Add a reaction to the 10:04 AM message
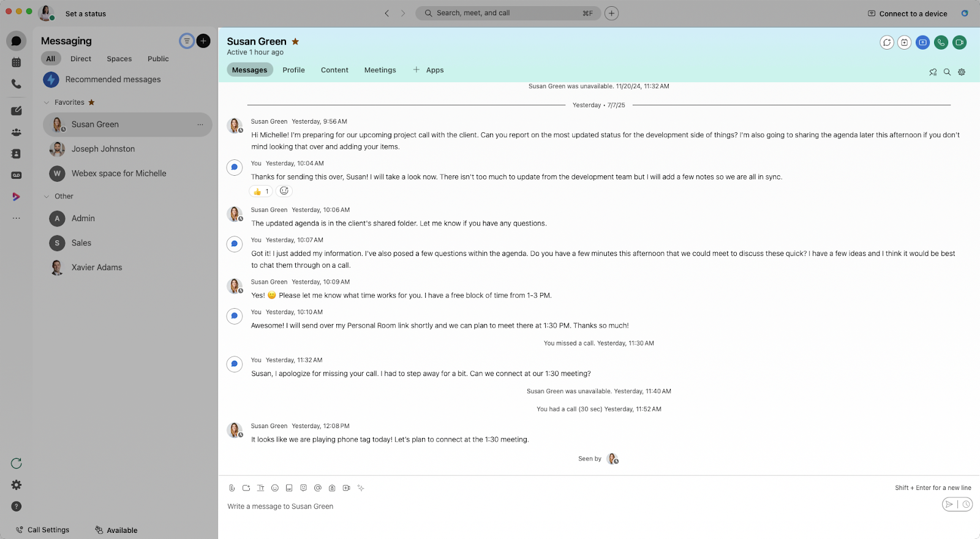 pyautogui.click(x=284, y=191)
